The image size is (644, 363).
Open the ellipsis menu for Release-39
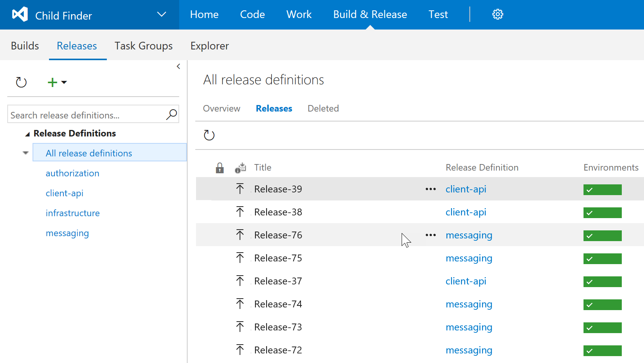(x=430, y=189)
